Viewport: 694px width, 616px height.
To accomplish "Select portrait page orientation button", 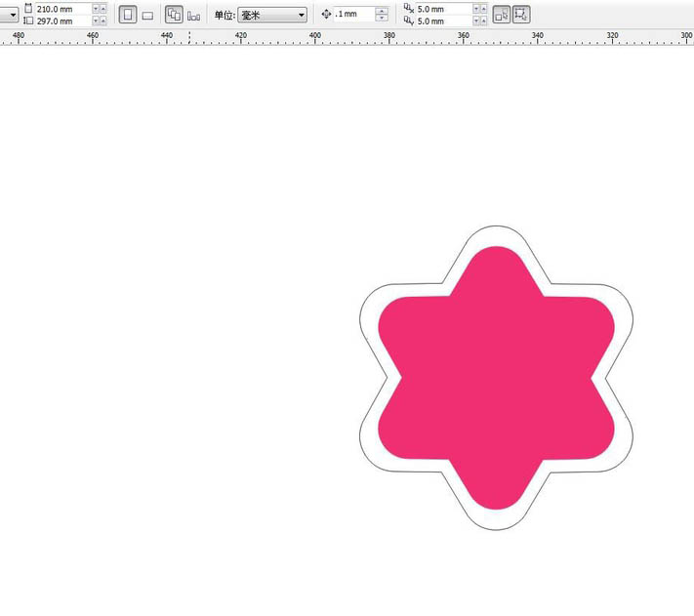I will 128,15.
